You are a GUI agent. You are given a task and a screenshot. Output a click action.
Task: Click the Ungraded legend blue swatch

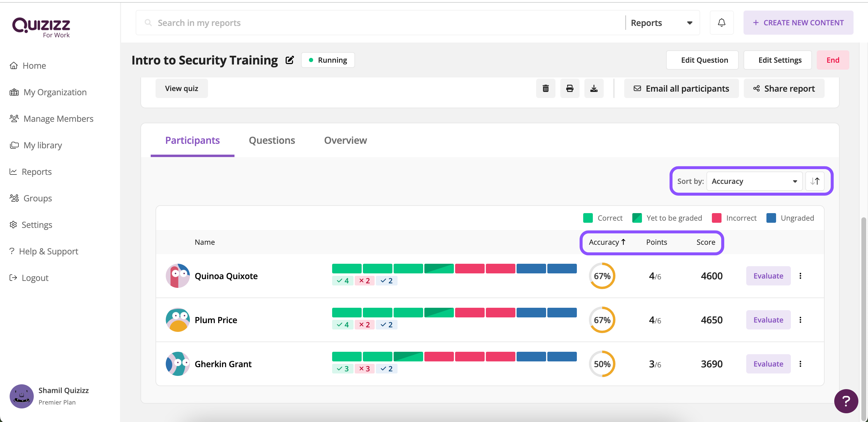pos(771,218)
